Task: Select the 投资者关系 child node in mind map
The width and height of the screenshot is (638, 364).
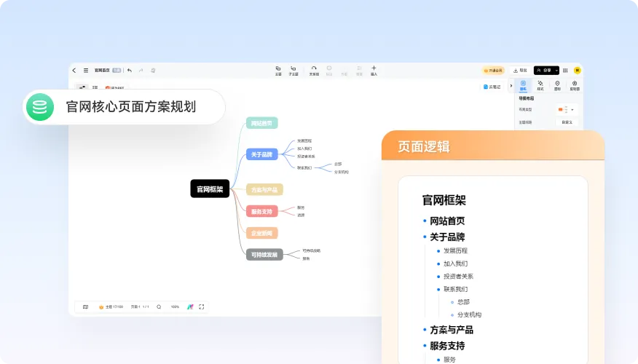Action: [x=306, y=157]
